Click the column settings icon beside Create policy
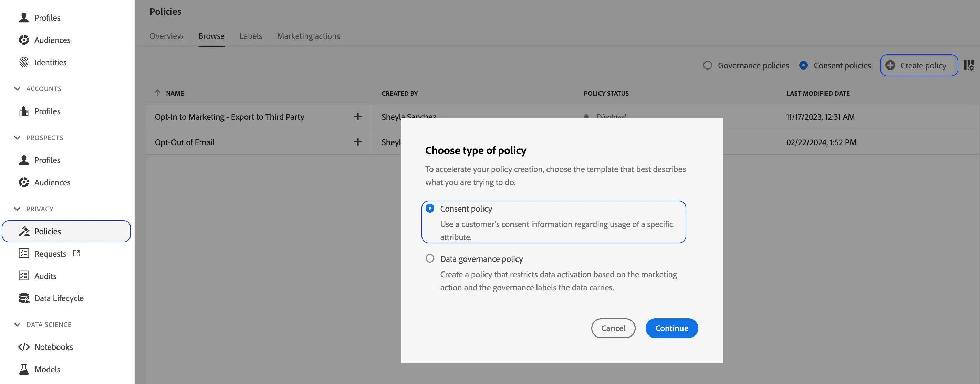Viewport: 980px width, 384px height. click(969, 65)
